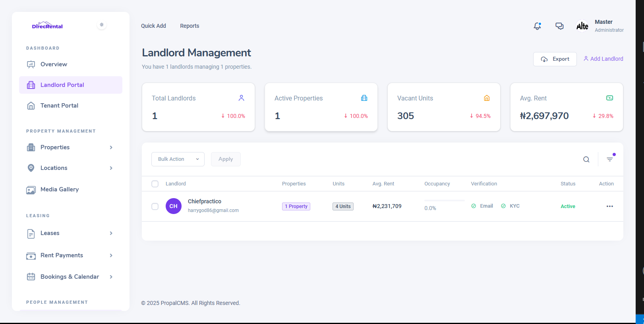
Task: Click the occupancy progress bar for Chiefpractico
Action: point(444,201)
